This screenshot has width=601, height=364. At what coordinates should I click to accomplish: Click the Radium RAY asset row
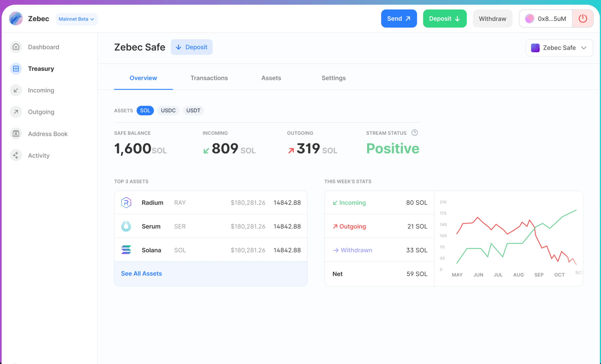[210, 202]
